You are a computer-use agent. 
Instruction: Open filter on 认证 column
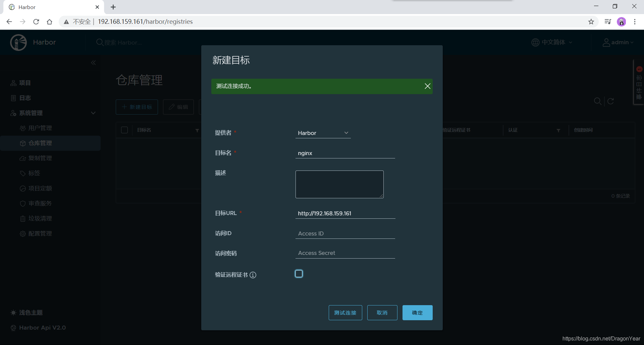[558, 130]
